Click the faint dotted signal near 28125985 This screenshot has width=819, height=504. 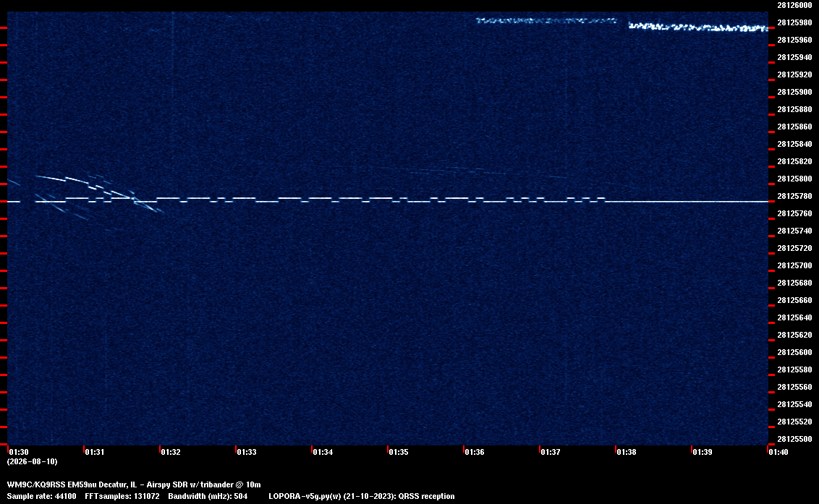coord(546,21)
